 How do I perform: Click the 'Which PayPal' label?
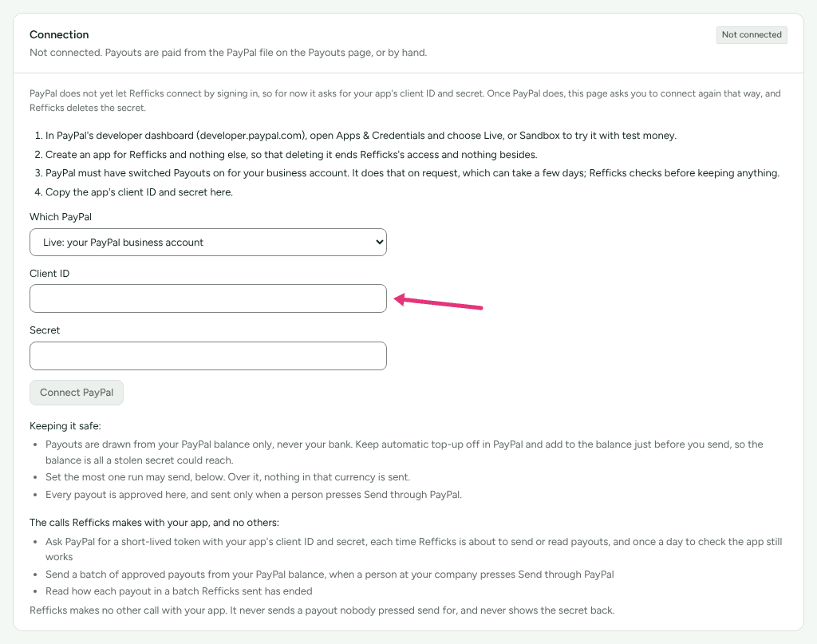[61, 217]
